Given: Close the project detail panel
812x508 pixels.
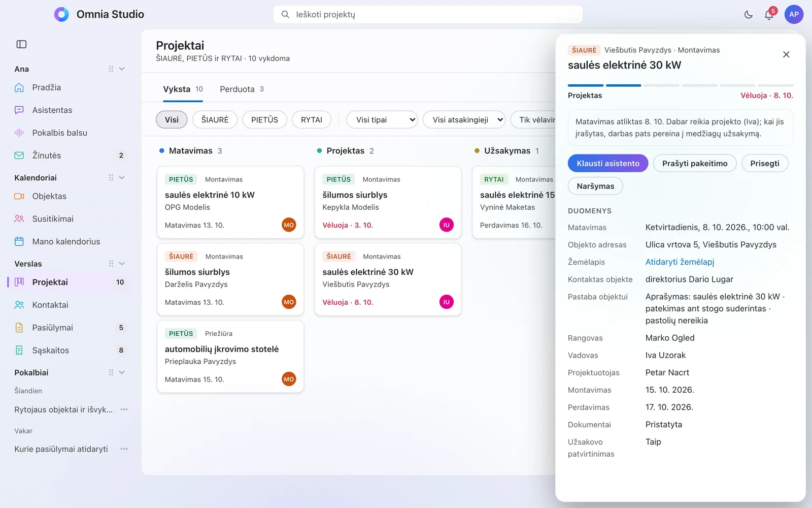Looking at the screenshot, I should coord(786,54).
